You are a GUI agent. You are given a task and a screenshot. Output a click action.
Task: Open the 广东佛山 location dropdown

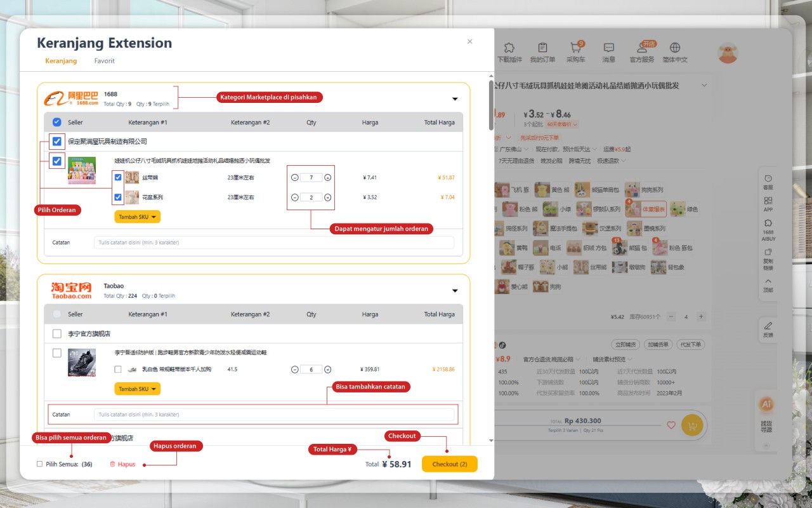pyautogui.click(x=514, y=149)
